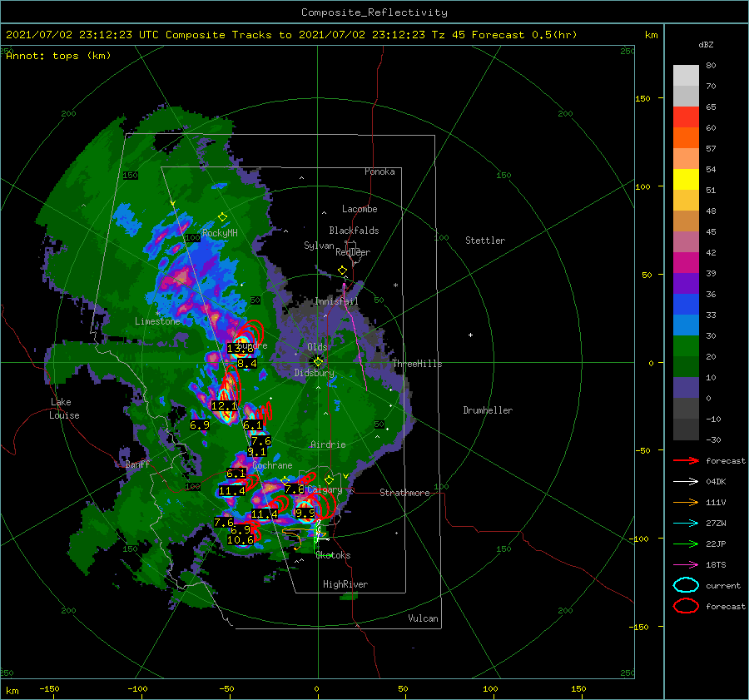Click the Strathmore city label

click(404, 493)
